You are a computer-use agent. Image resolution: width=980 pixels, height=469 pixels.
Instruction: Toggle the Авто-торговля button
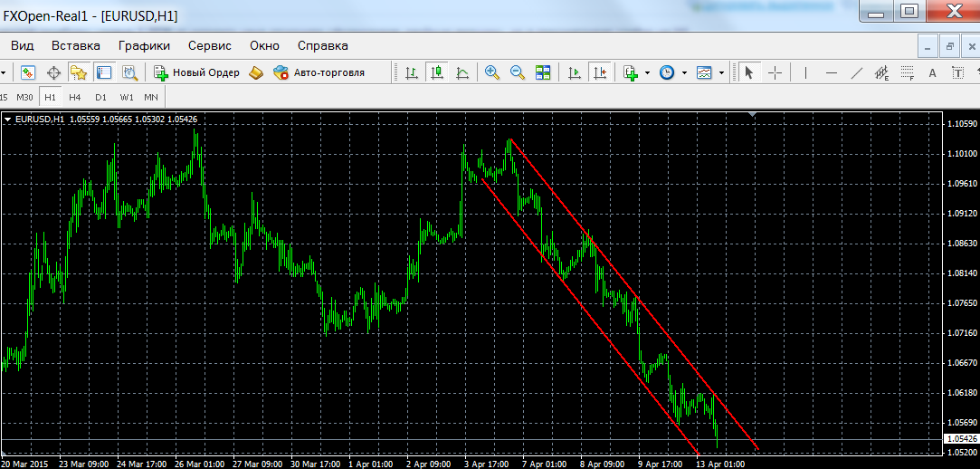pyautogui.click(x=319, y=72)
